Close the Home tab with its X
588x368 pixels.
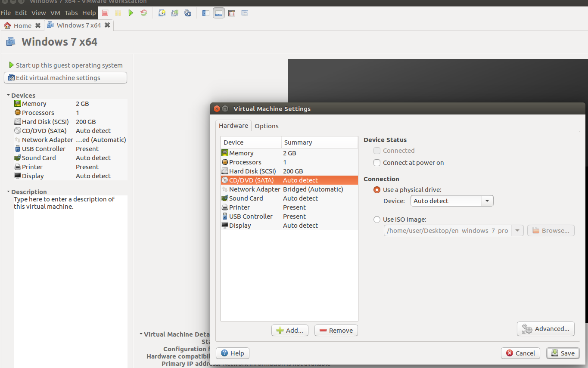click(38, 25)
